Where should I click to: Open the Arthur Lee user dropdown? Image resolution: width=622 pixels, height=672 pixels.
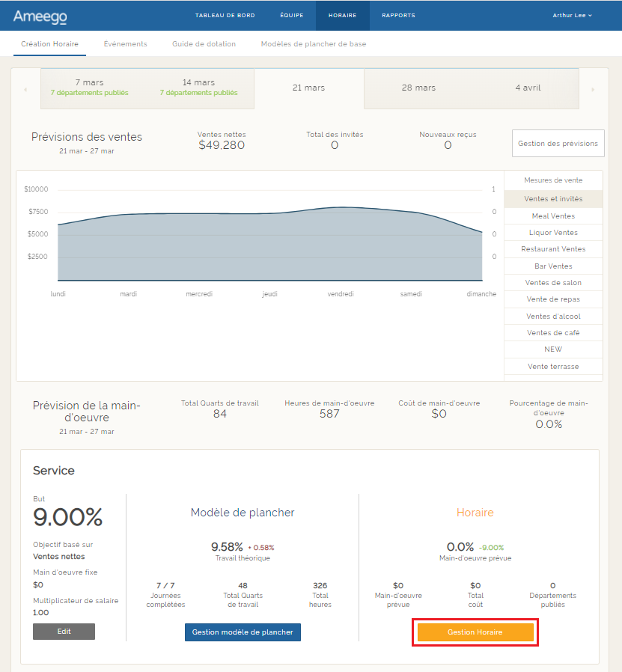coord(572,16)
